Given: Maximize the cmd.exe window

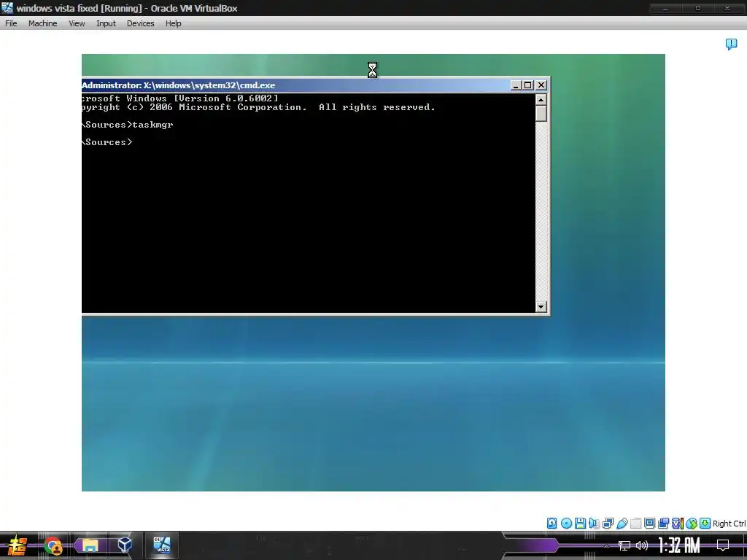Looking at the screenshot, I should pos(528,85).
